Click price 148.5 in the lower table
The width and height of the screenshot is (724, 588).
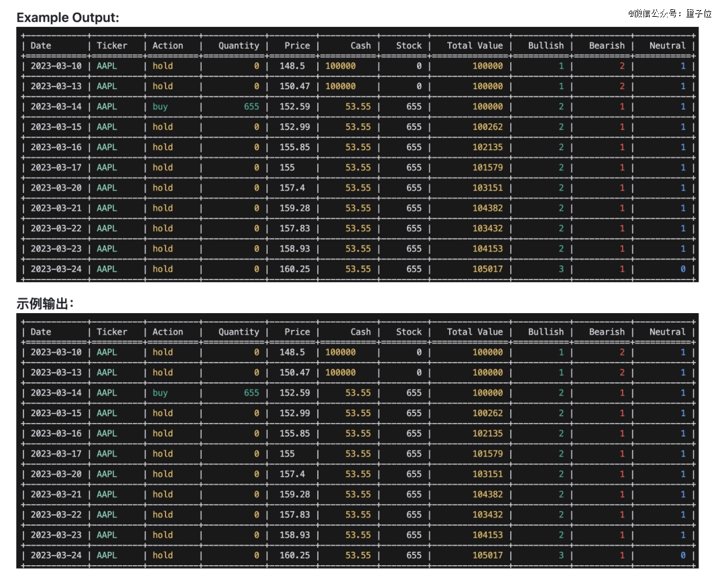[292, 352]
